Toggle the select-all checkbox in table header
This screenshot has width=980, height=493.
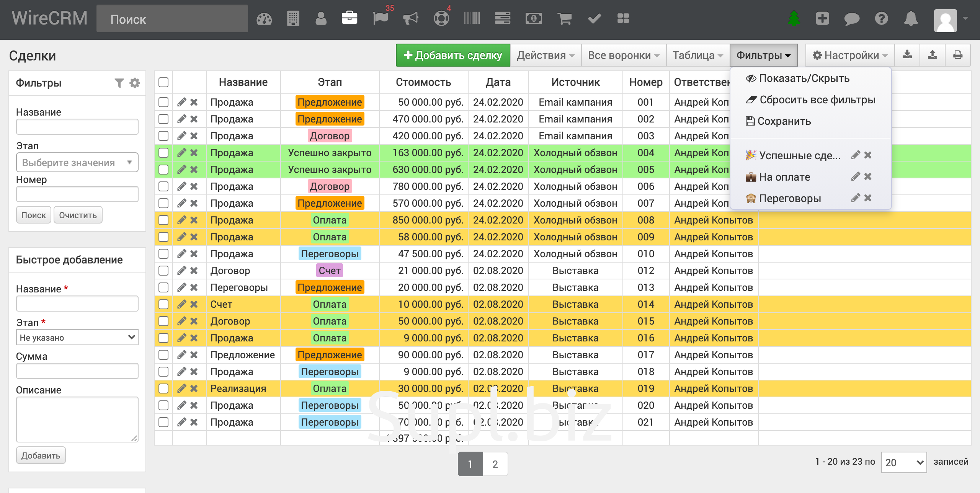pos(163,82)
